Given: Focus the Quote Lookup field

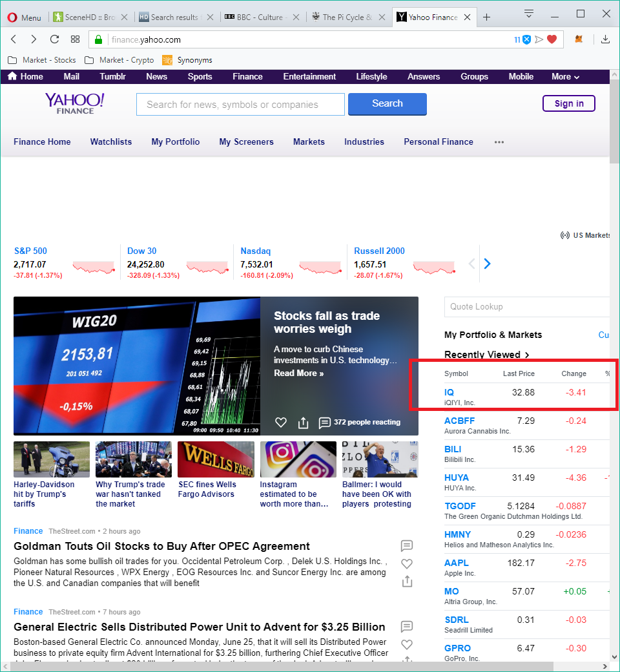Looking at the screenshot, I should pos(527,307).
